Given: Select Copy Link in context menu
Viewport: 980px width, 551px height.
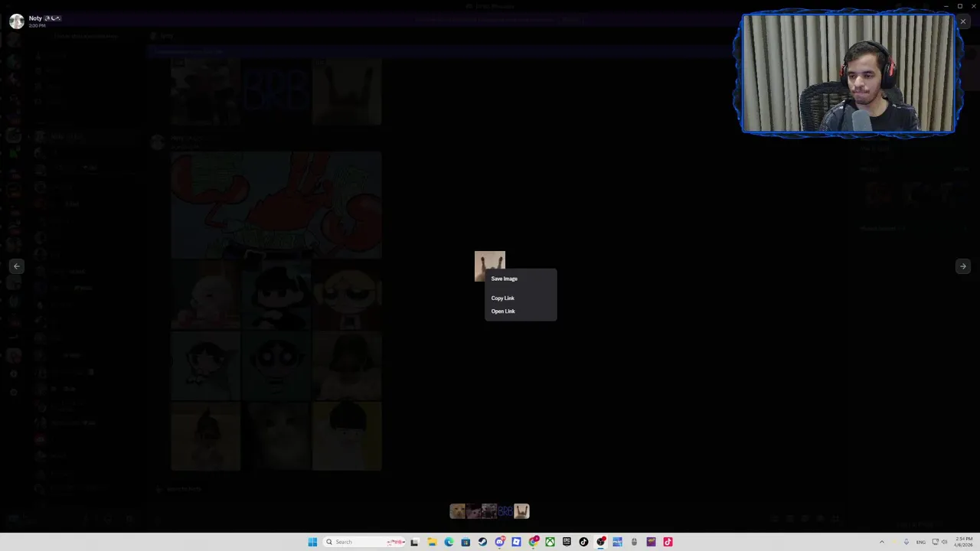Looking at the screenshot, I should pos(503,298).
